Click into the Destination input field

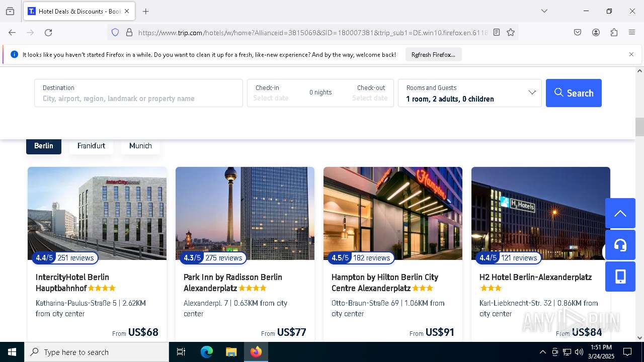pos(138,93)
